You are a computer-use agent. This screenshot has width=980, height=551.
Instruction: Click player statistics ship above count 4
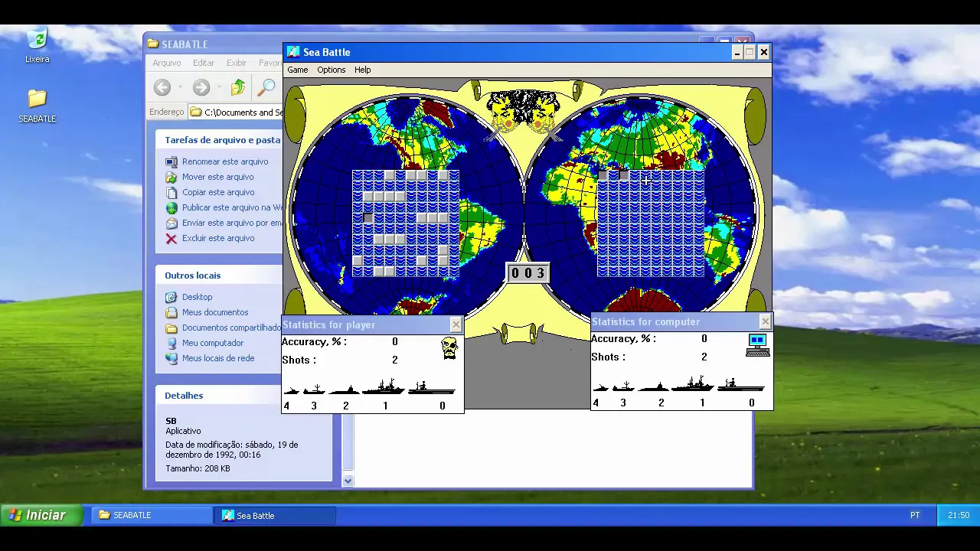291,390
